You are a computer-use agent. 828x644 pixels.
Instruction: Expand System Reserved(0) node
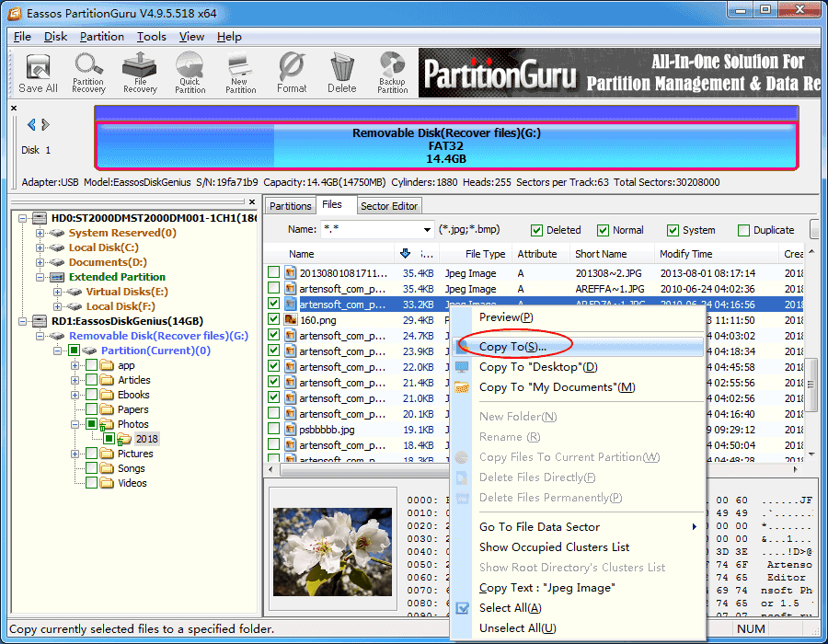click(x=40, y=233)
